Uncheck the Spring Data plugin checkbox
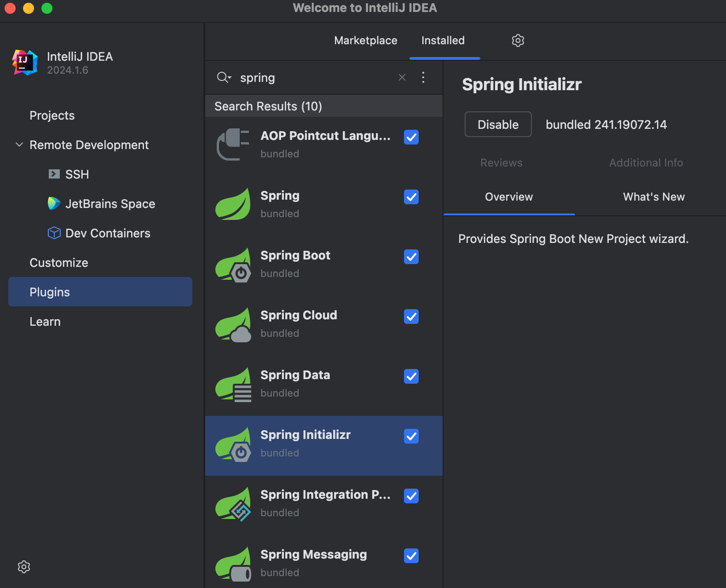This screenshot has width=726, height=588. (x=411, y=376)
